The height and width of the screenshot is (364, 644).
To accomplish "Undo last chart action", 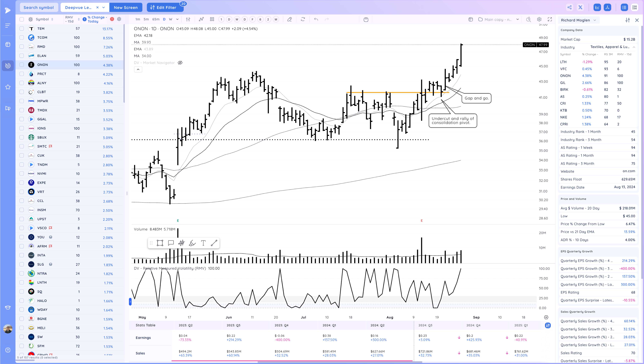I will [x=316, y=19].
